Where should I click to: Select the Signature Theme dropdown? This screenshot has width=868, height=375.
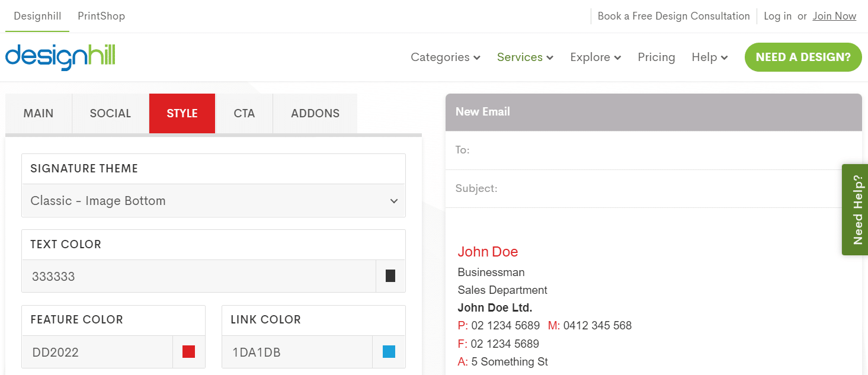(213, 201)
